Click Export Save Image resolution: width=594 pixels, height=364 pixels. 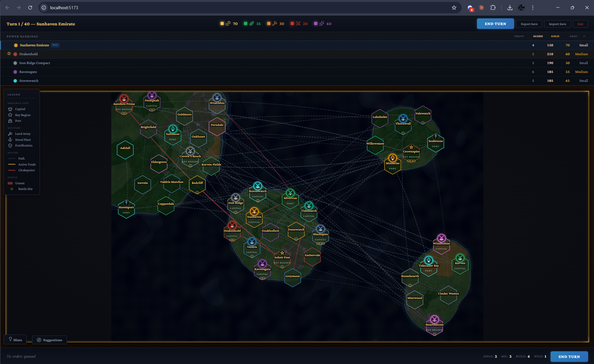click(x=529, y=24)
